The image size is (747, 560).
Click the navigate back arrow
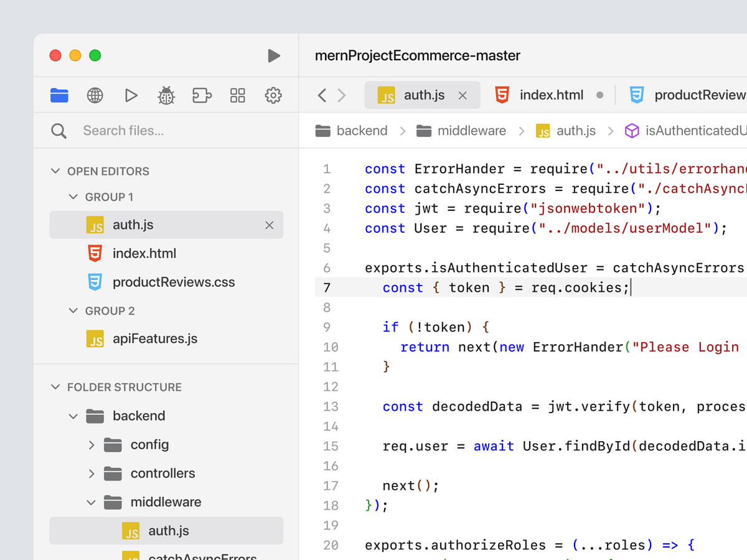pyautogui.click(x=322, y=95)
